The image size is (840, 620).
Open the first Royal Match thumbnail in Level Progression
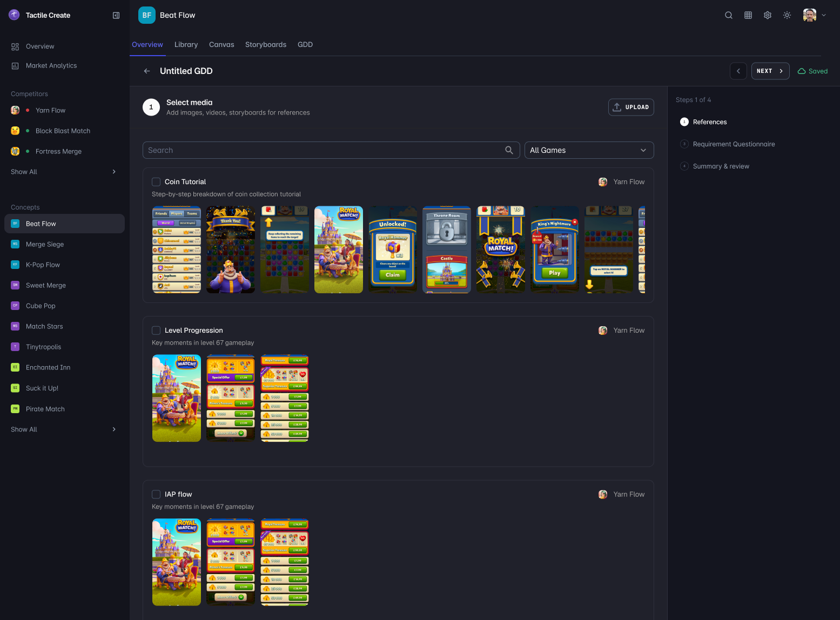(x=177, y=398)
